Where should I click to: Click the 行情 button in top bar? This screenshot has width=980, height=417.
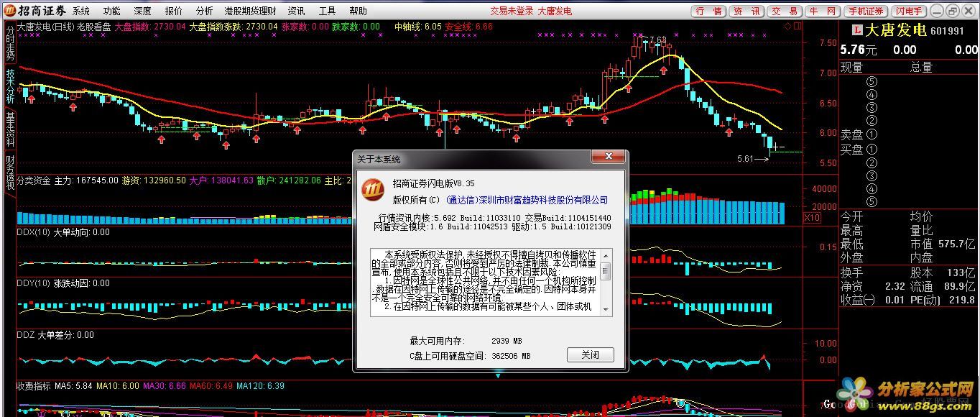[708, 11]
